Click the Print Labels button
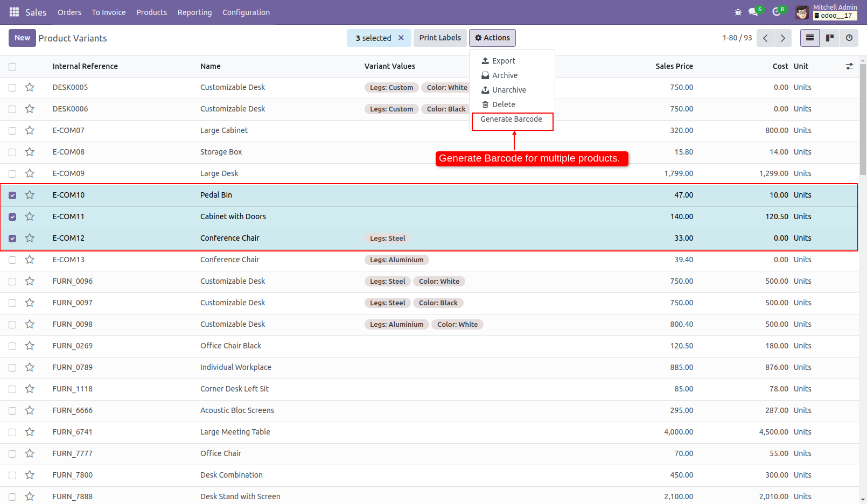 440,38
